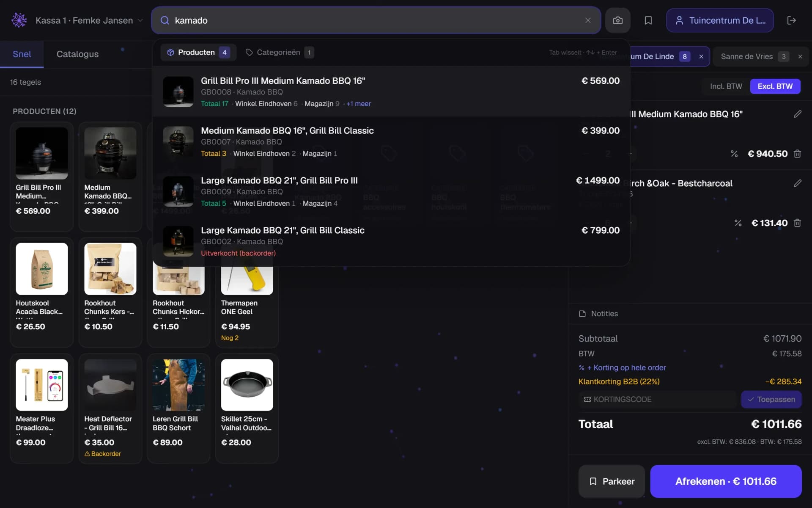The height and width of the screenshot is (508, 812).
Task: Select Incl. BTW pricing
Action: tap(726, 86)
